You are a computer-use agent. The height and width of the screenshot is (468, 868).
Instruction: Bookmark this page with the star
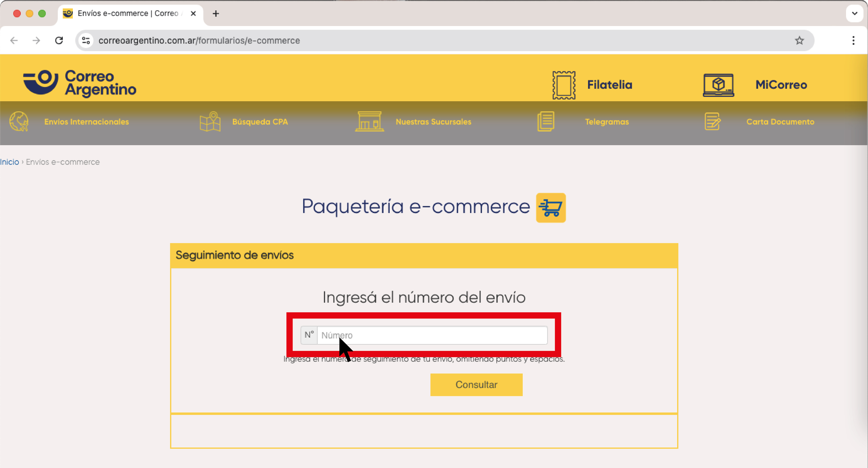point(799,40)
